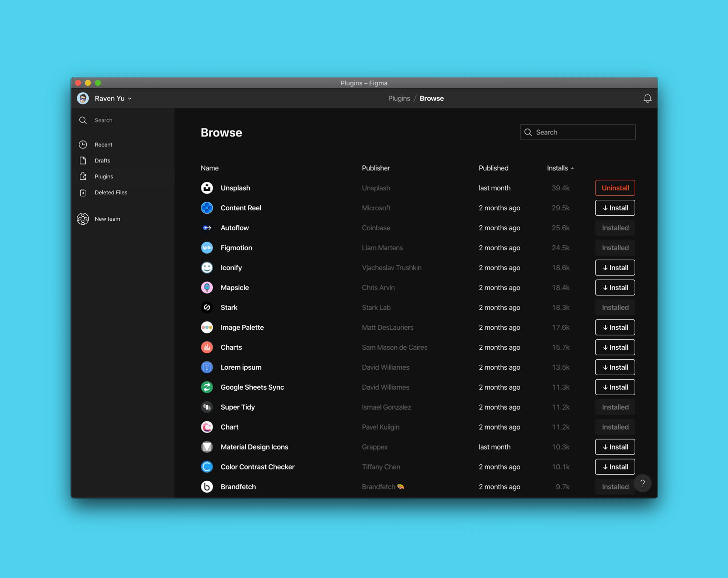Click the Iconify smiley icon
Image resolution: width=728 pixels, height=578 pixels.
(207, 268)
